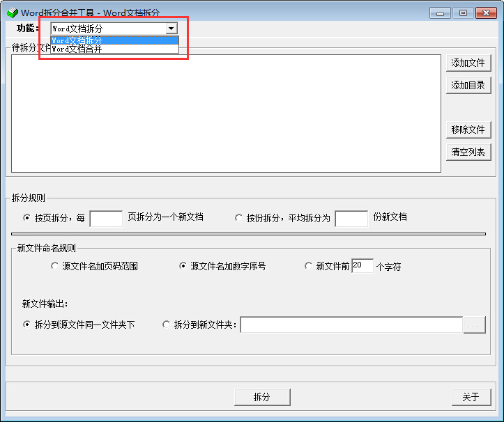Click the pages-per-document input field
The width and height of the screenshot is (504, 422).
[x=106, y=219]
